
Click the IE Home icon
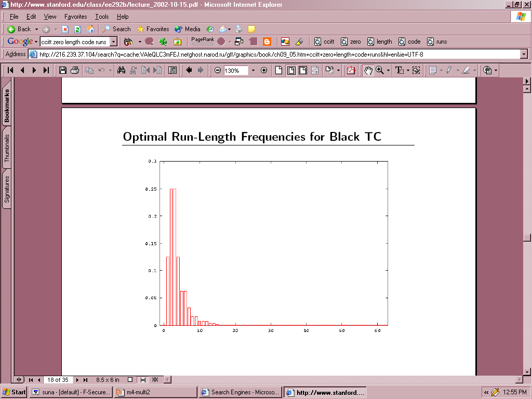pyautogui.click(x=90, y=29)
